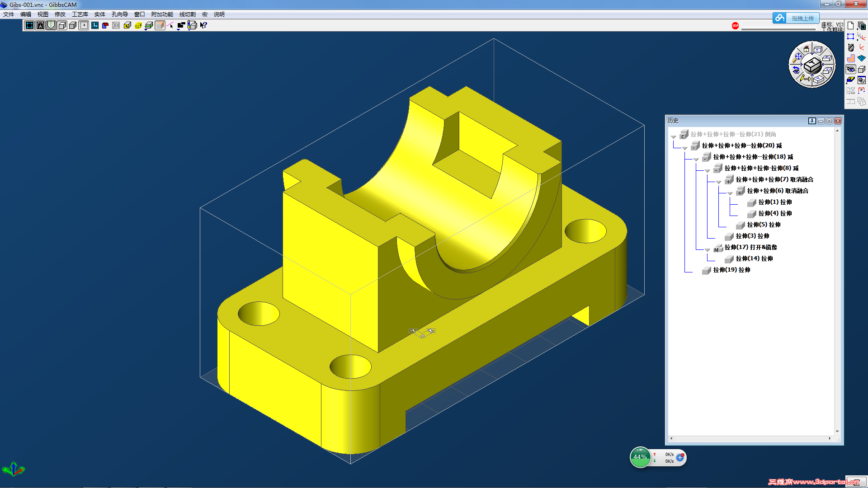
Task: Click the blue grid display icon
Action: click(94, 25)
